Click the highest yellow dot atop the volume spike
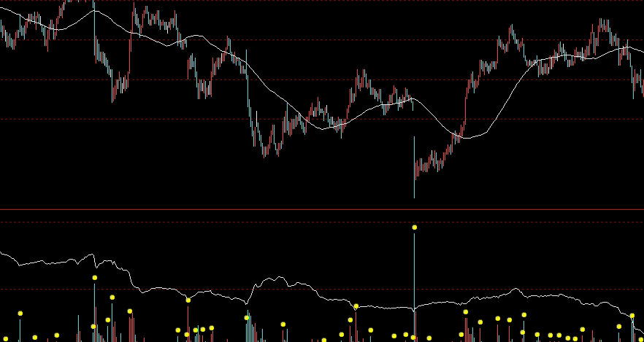The height and width of the screenshot is (342, 644). [x=415, y=228]
